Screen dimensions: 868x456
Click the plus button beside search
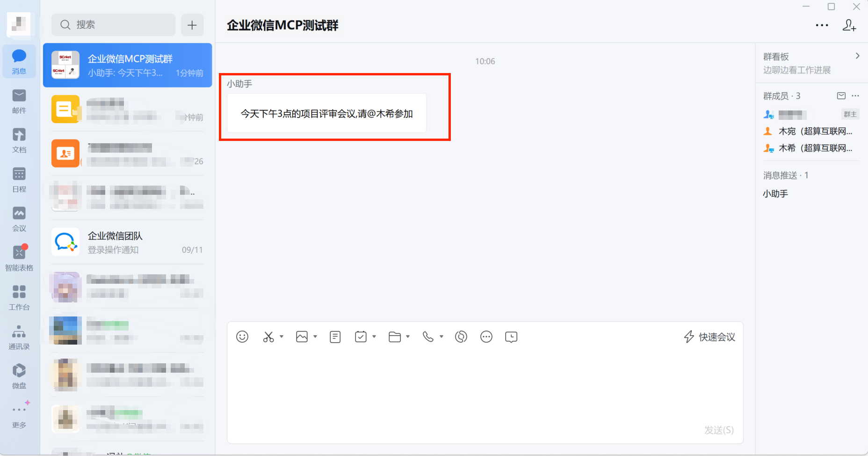(x=192, y=25)
